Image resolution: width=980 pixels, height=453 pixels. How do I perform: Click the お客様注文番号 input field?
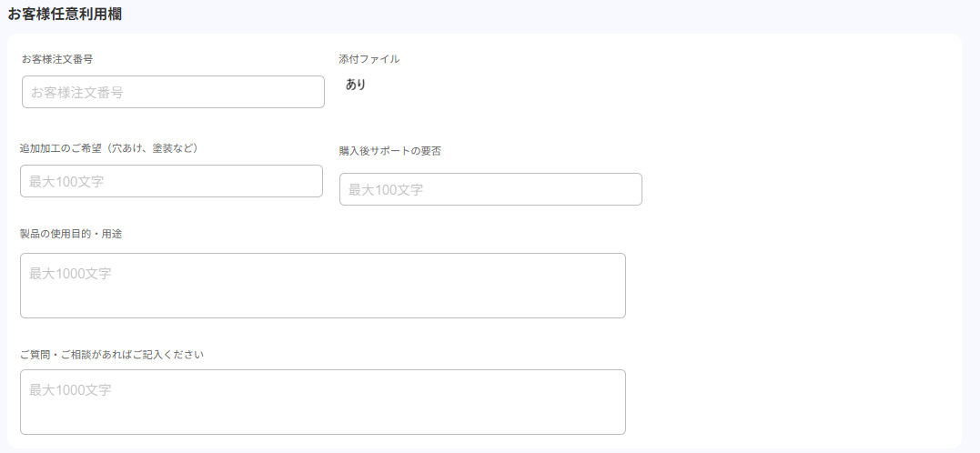coord(173,92)
